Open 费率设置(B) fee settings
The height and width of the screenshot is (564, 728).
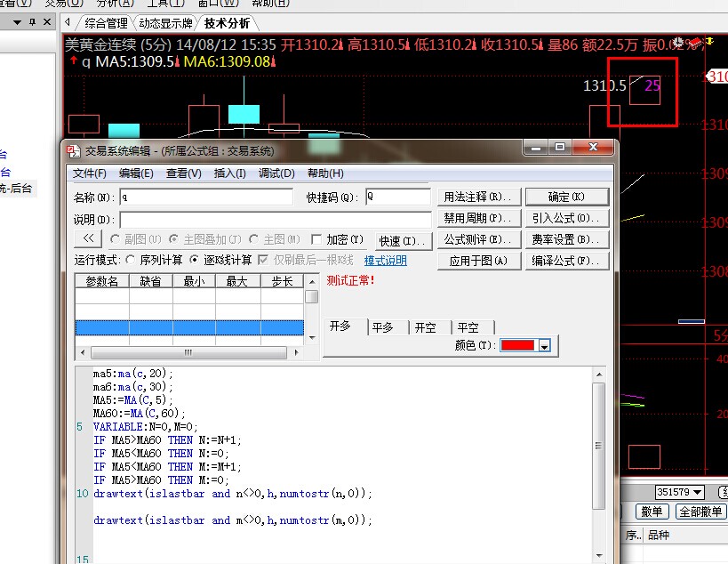(567, 239)
